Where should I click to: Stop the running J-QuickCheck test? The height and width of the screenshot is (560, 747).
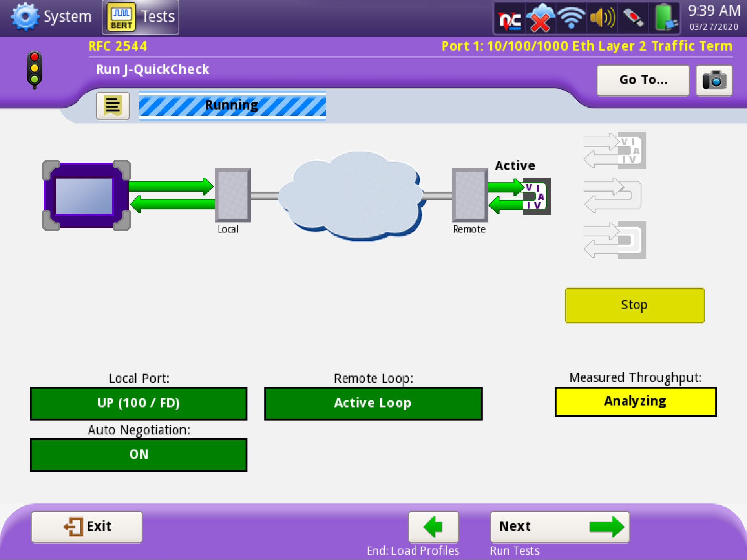pos(634,305)
